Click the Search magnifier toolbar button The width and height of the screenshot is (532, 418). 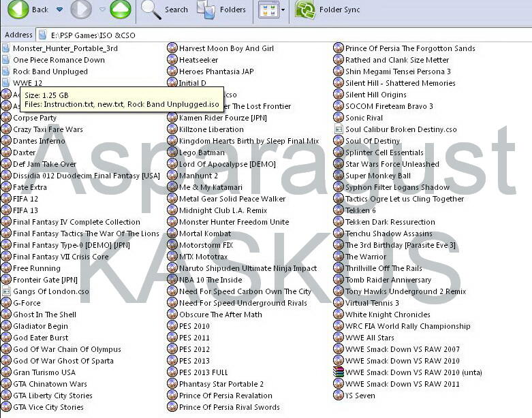pos(164,10)
